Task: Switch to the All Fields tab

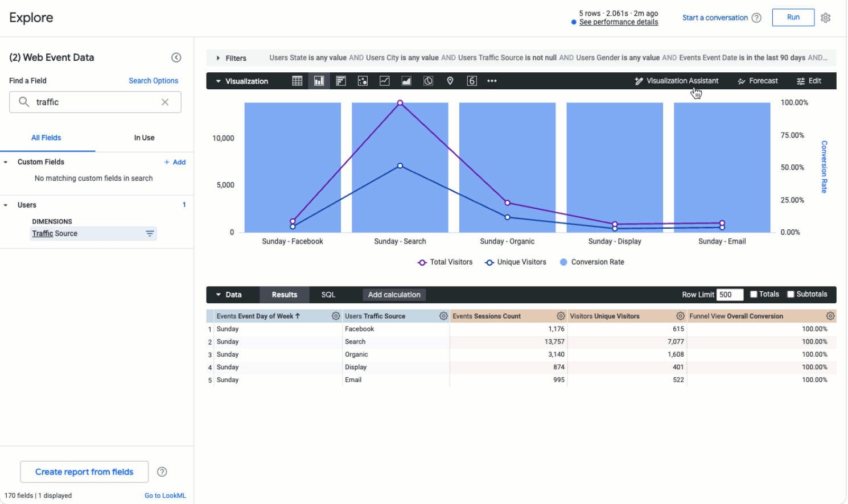Action: pos(46,138)
